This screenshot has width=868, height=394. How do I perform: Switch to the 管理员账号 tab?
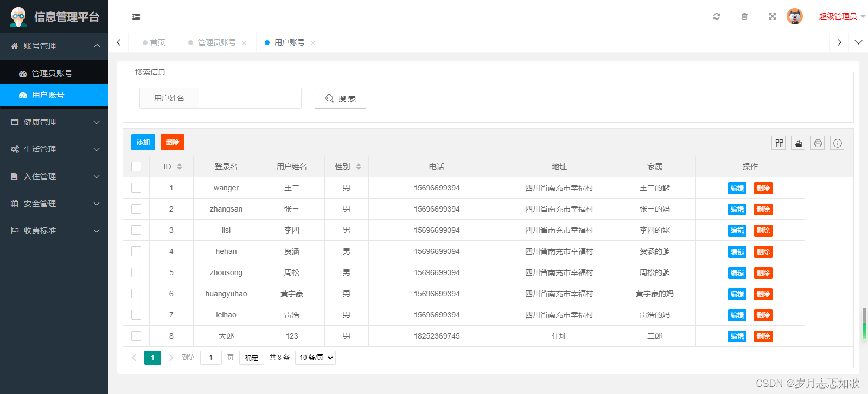point(216,42)
